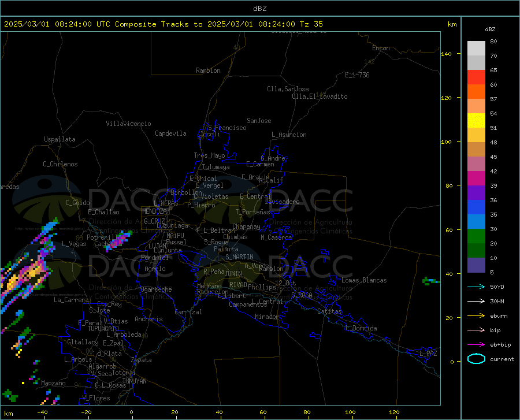
Task: Click the '120' tick on horizontal km axis
Action: pyautogui.click(x=394, y=412)
